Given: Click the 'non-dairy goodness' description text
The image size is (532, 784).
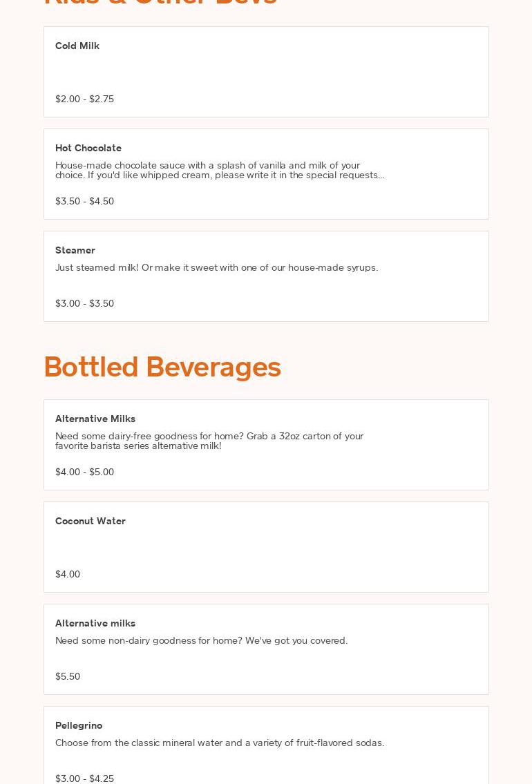Looking at the screenshot, I should pos(201,640).
